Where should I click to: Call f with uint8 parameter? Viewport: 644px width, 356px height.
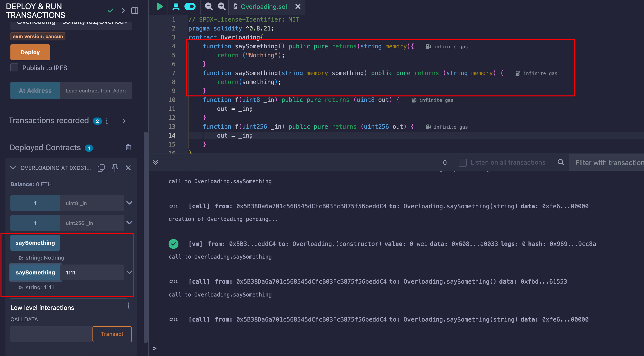coord(35,203)
